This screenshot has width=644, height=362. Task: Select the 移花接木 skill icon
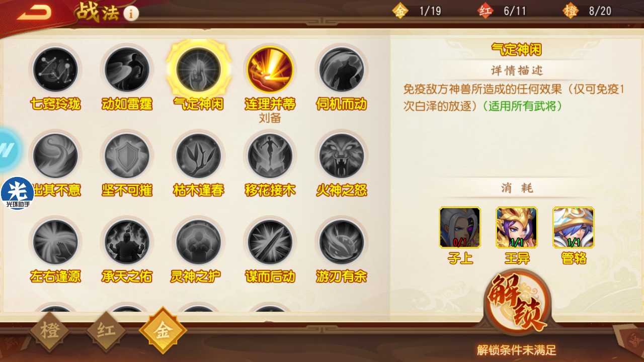270,156
